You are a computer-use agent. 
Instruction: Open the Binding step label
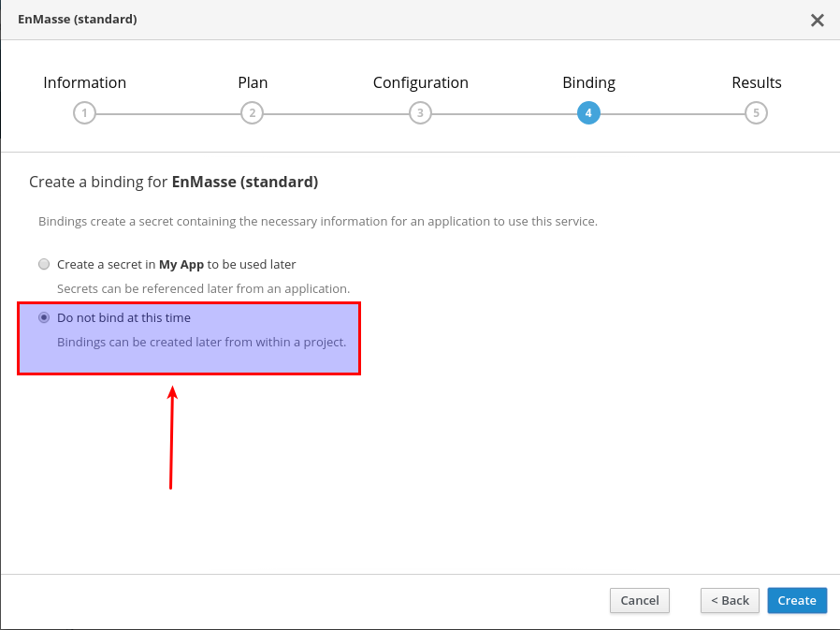[x=588, y=82]
